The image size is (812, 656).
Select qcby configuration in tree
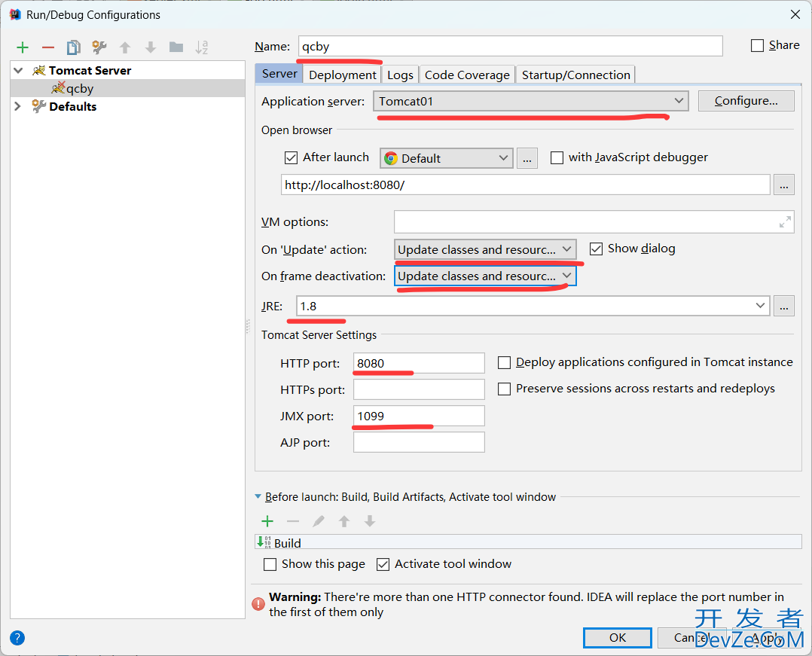pos(127,89)
